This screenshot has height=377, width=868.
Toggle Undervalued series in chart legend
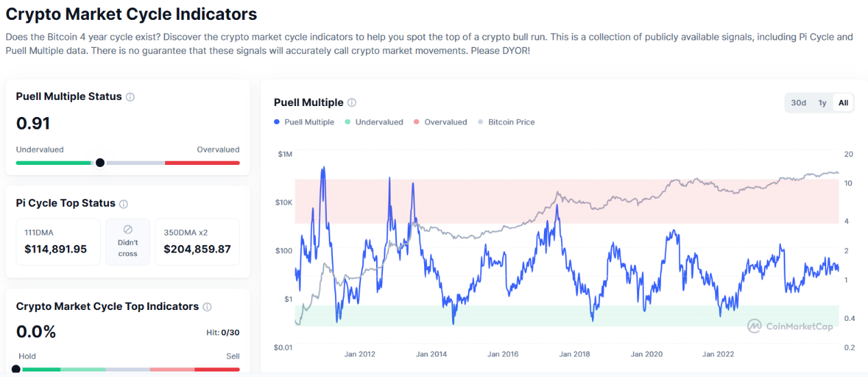(x=376, y=122)
